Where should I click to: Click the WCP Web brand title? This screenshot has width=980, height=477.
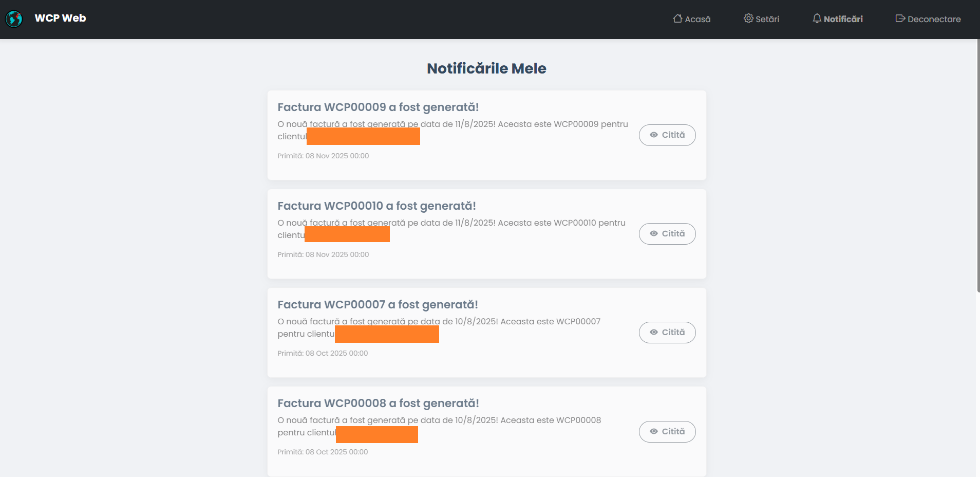coord(60,18)
